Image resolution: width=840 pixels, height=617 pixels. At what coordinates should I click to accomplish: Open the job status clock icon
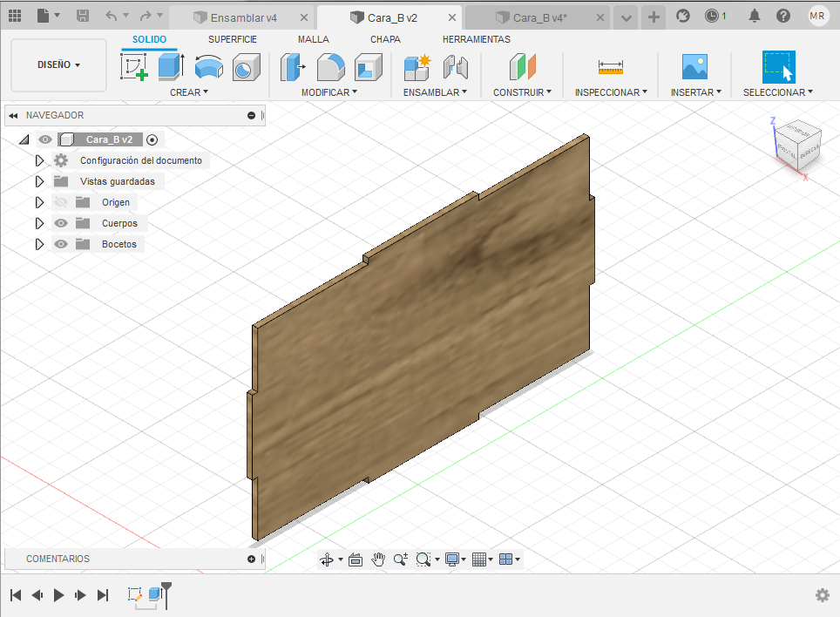coord(711,16)
